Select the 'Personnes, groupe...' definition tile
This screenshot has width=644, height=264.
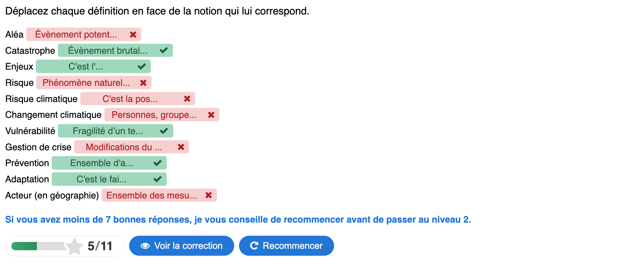[x=154, y=115]
